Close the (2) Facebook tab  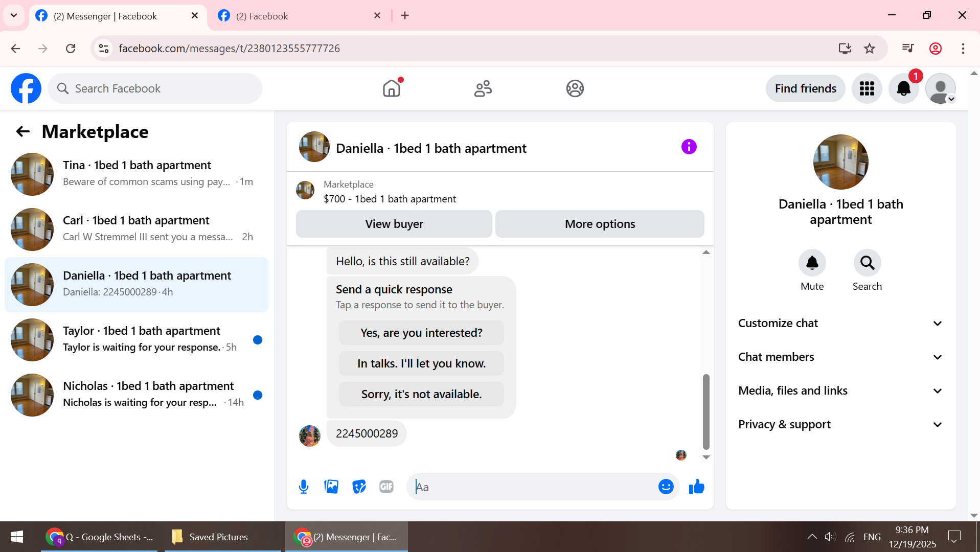377,15
